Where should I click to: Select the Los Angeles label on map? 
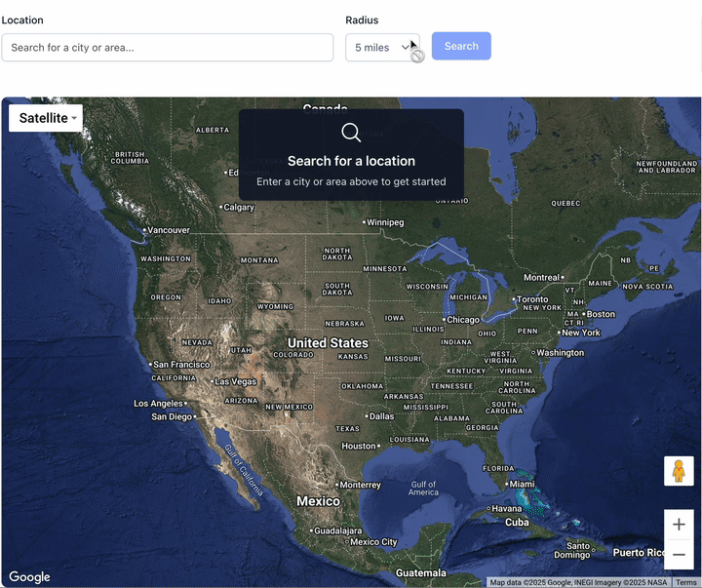click(x=159, y=404)
